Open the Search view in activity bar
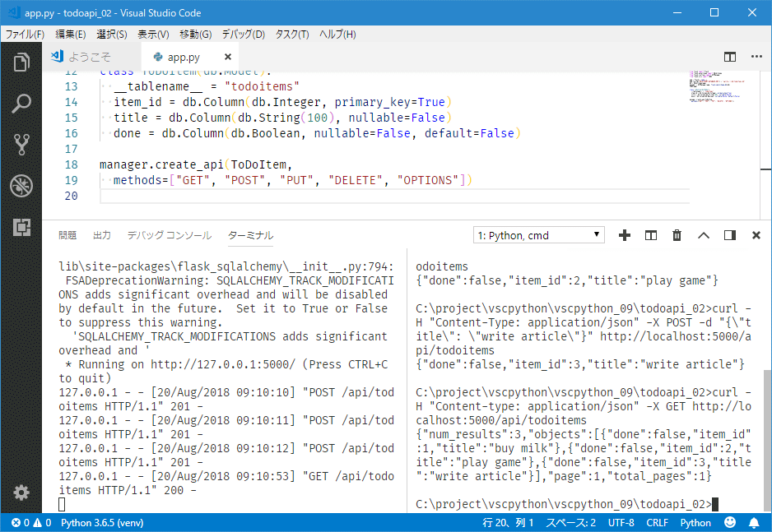772x532 pixels. click(21, 104)
